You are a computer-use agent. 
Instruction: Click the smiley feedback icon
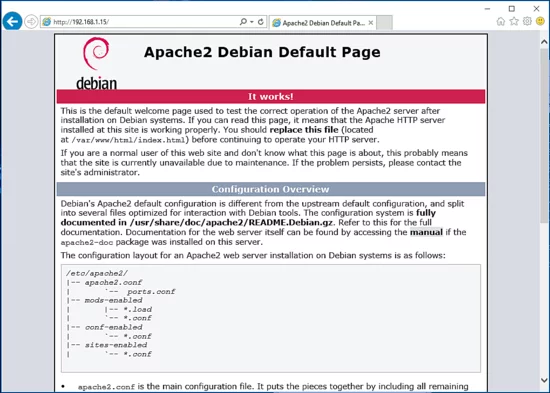(541, 21)
